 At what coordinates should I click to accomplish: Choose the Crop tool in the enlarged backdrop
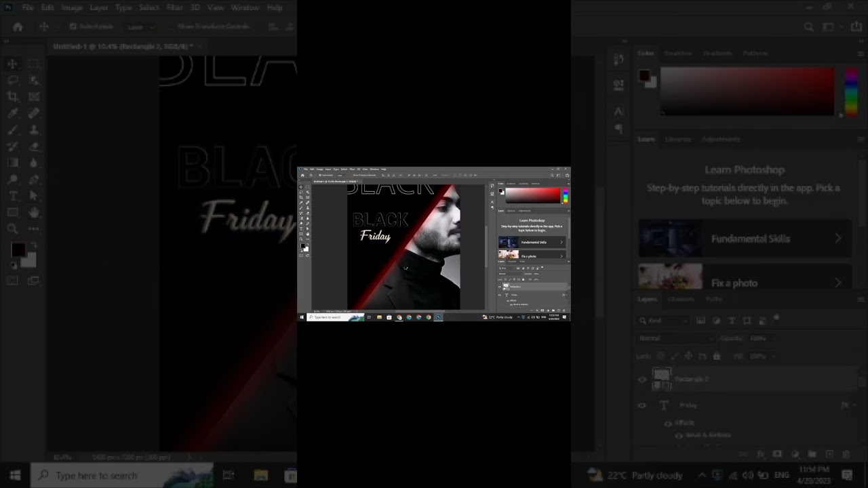(13, 97)
